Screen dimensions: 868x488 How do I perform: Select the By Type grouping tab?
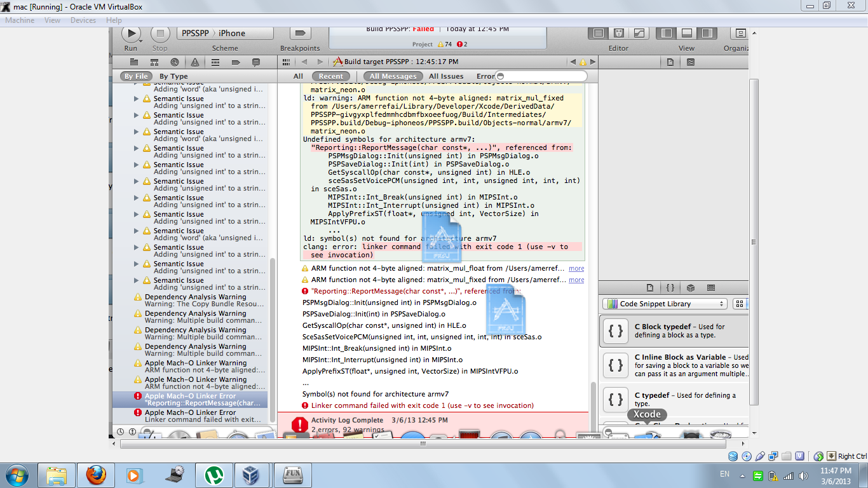[x=173, y=76]
